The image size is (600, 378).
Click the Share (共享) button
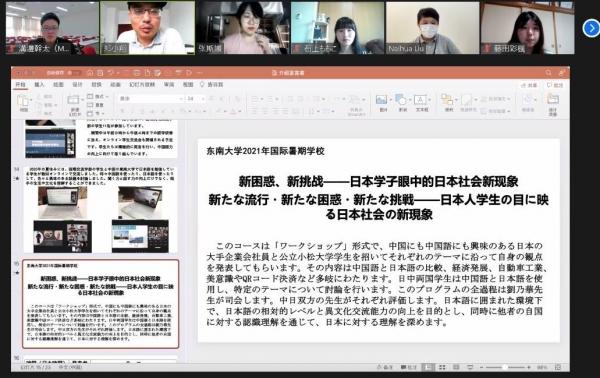pyautogui.click(x=530, y=85)
